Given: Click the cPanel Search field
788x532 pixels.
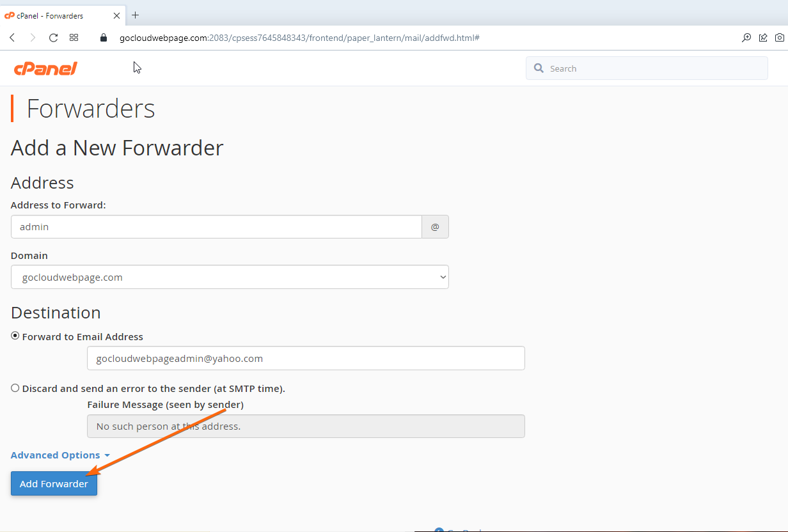Looking at the screenshot, I should pyautogui.click(x=647, y=68).
